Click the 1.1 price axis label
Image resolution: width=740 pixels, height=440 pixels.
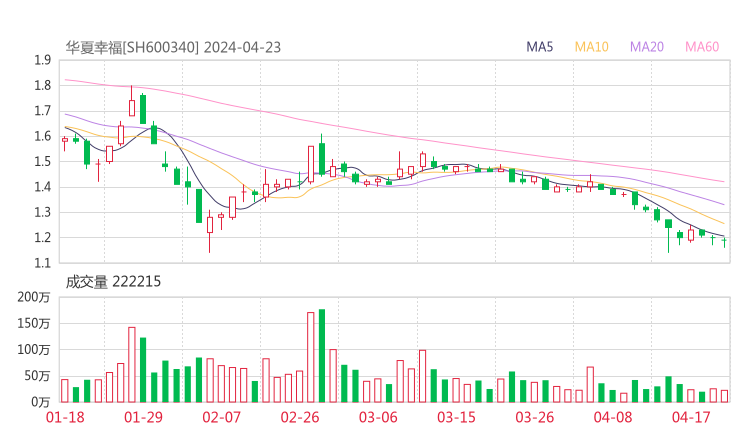pyautogui.click(x=42, y=262)
